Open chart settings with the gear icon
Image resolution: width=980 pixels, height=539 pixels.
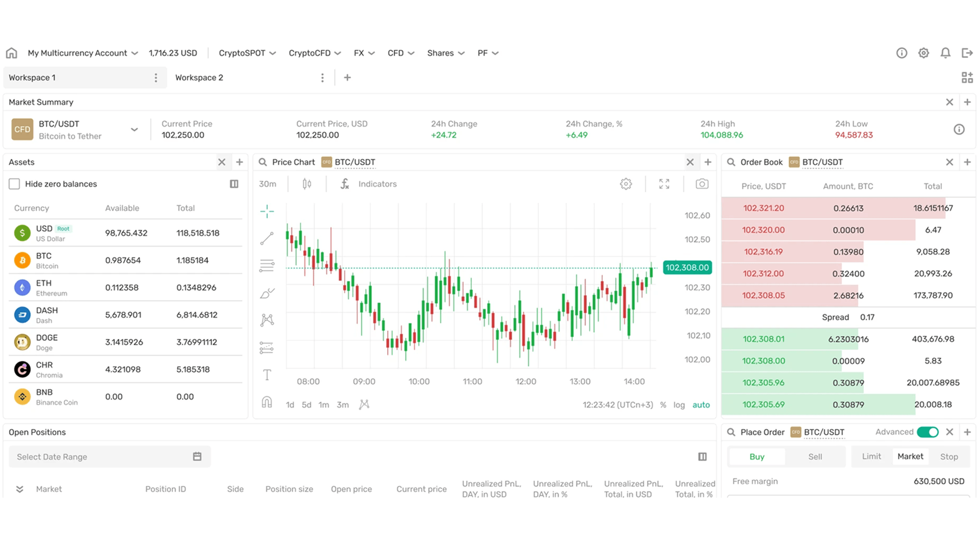[x=626, y=184]
